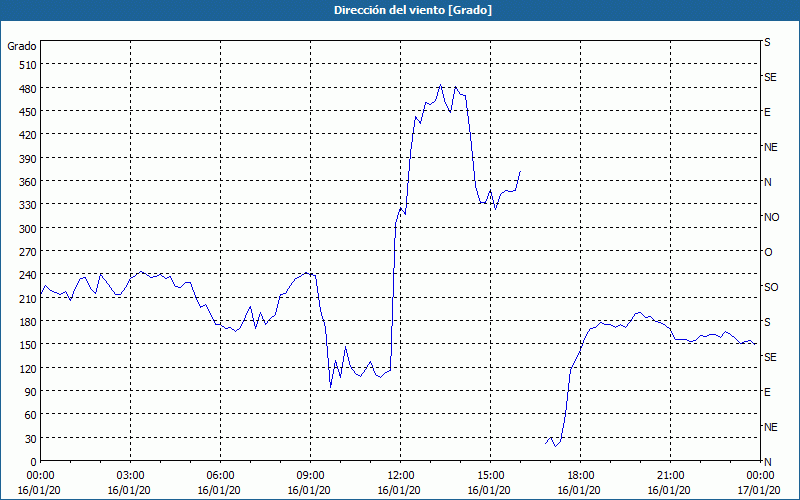Select compass 'E' aligned with 450 degrees
Screen dimensions: 800x500
(767, 112)
